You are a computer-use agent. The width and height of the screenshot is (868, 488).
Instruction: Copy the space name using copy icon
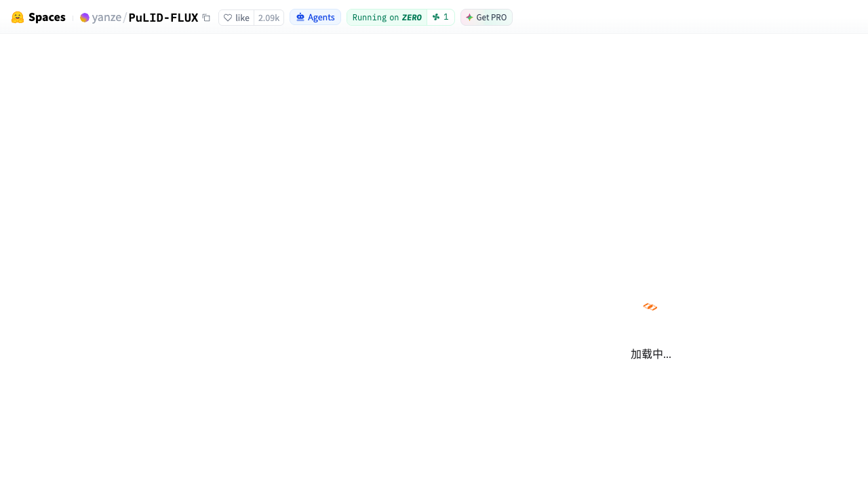[206, 18]
